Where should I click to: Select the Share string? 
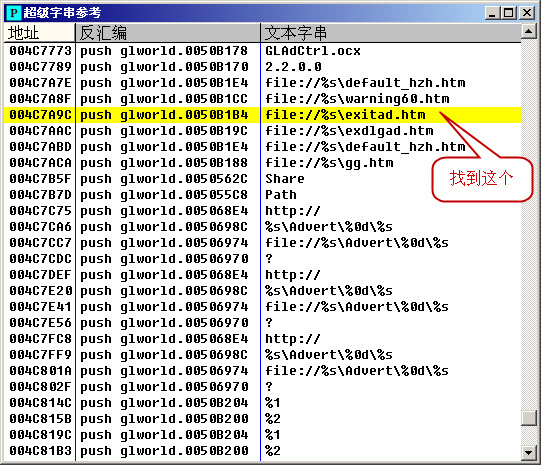(x=285, y=179)
